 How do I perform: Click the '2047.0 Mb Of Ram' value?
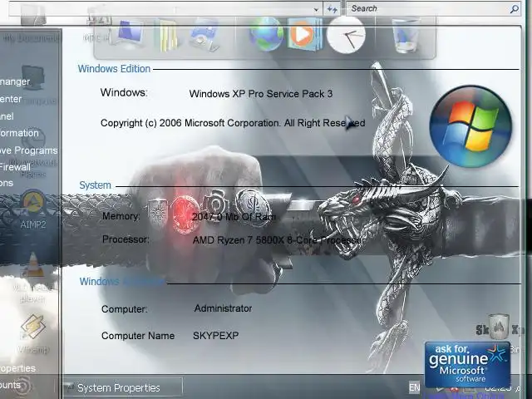tap(234, 217)
